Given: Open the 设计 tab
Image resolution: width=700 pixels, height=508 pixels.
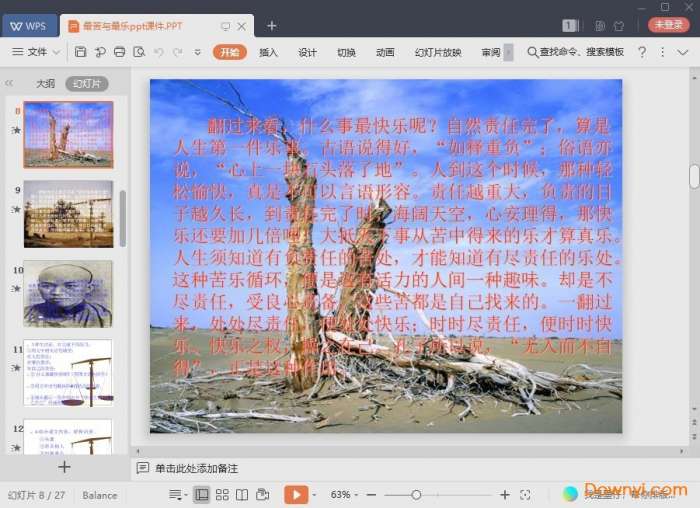Looking at the screenshot, I should (x=307, y=52).
